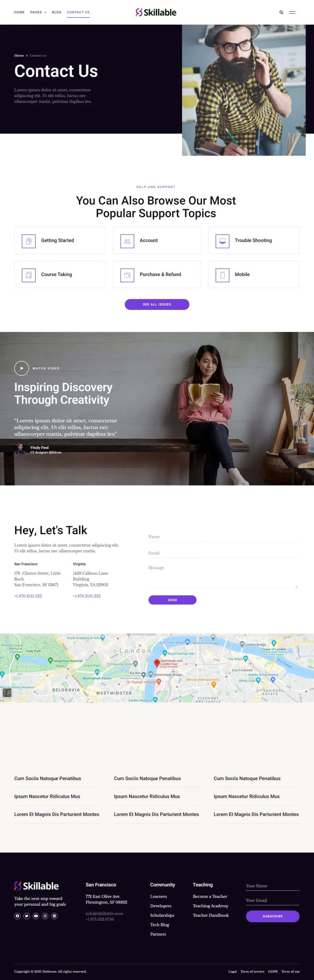This screenshot has height=980, width=314.
Task: Click the Purchase & Refund wallet icon
Action: click(x=127, y=275)
